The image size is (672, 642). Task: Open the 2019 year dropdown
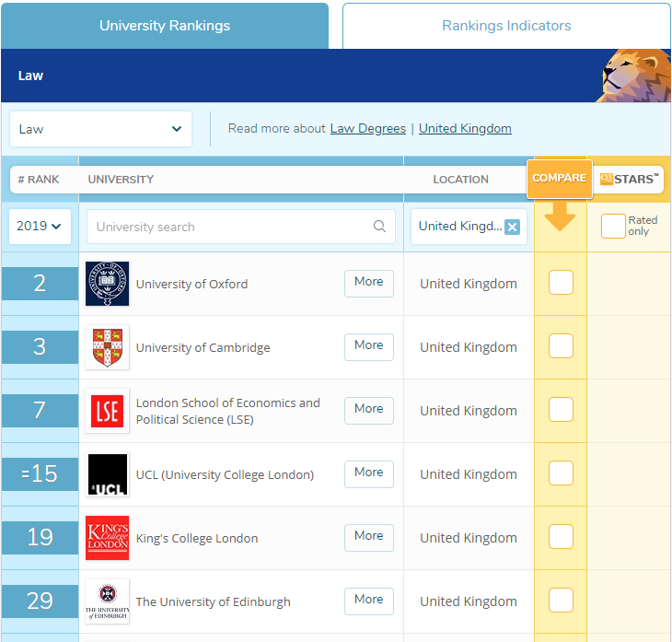point(40,226)
